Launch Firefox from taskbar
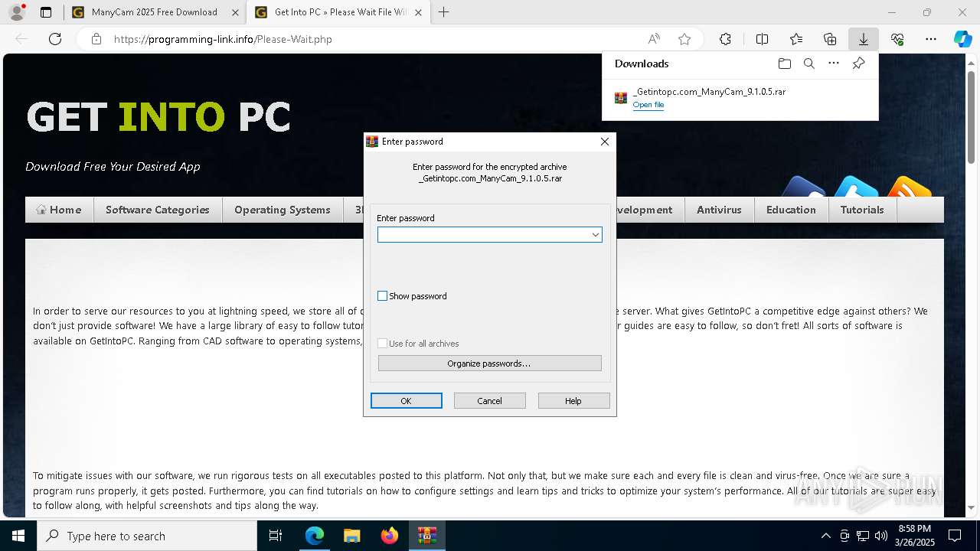 [x=390, y=536]
